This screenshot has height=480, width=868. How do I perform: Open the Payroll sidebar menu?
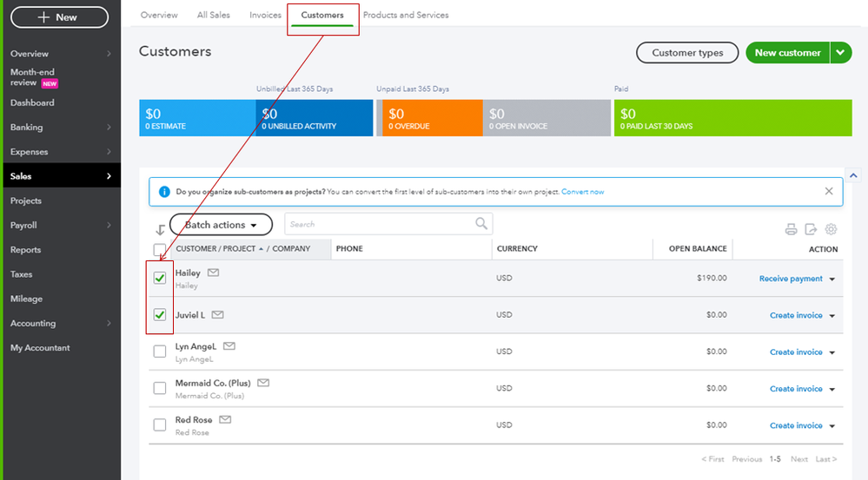[61, 225]
